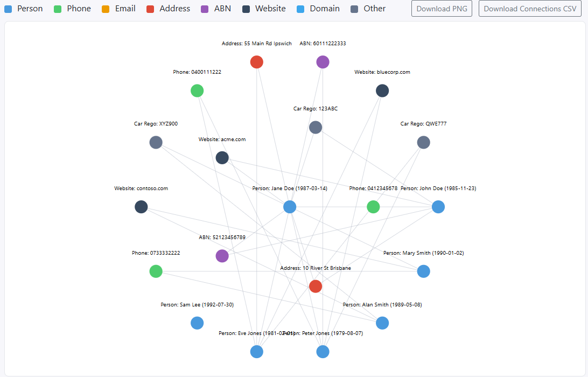Toggle the Email legend filter
The width and height of the screenshot is (588, 377).
(118, 9)
